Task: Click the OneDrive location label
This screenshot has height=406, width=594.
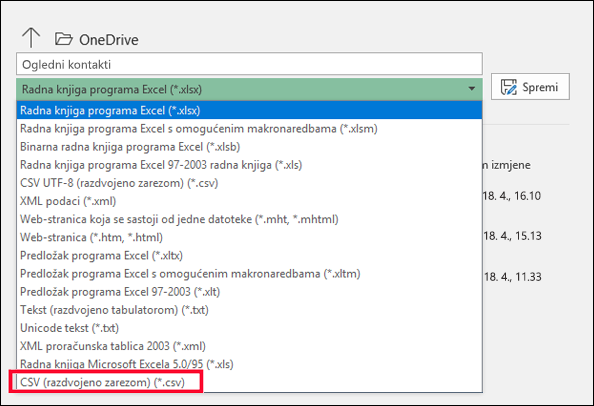Action: (109, 40)
